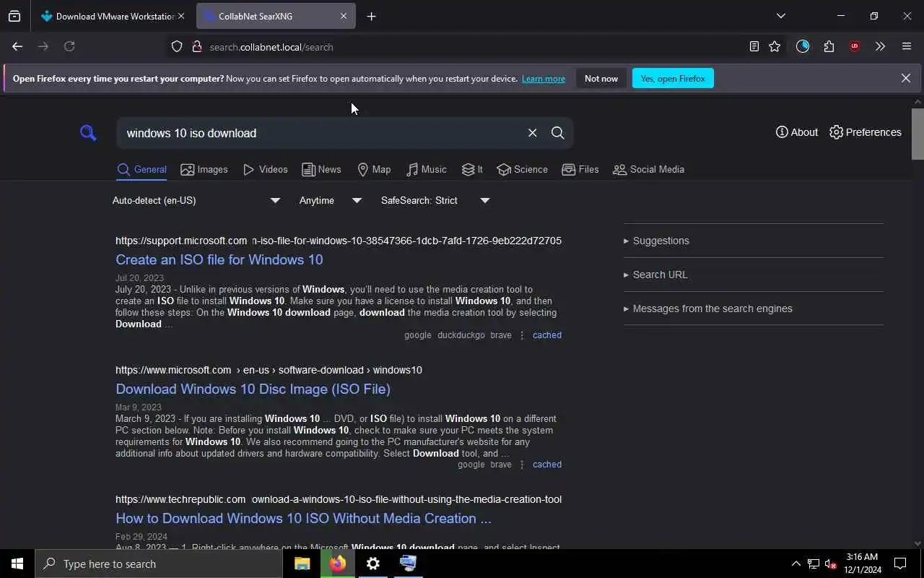The image size is (924, 578).
Task: Click Yes, open Firefox button
Action: point(673,78)
